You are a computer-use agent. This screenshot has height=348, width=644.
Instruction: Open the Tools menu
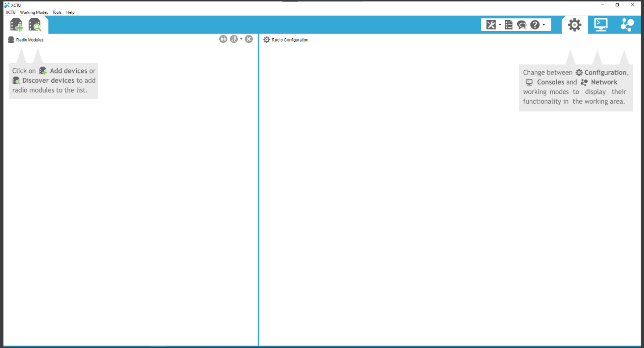point(57,12)
